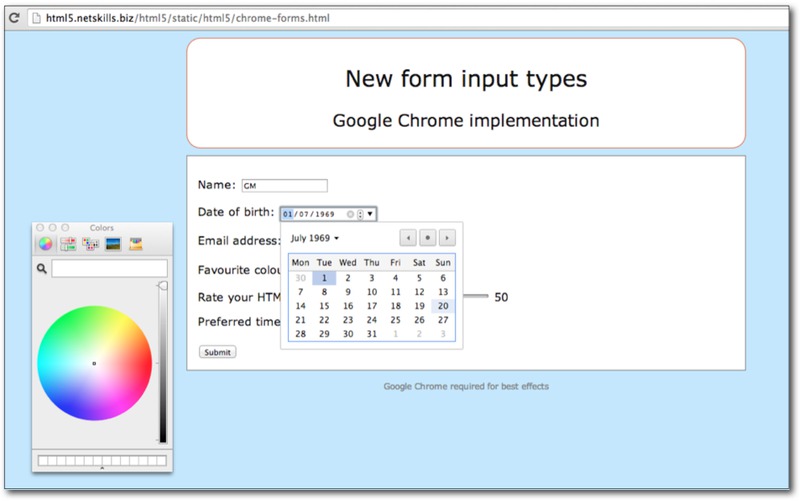
Task: Select July 28 in the calendar
Action: pyautogui.click(x=301, y=334)
